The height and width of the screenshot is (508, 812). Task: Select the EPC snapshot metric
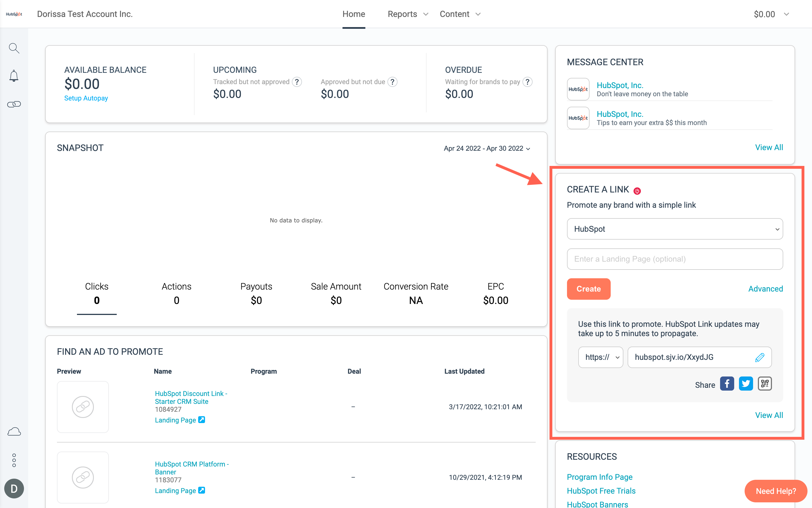tap(496, 293)
